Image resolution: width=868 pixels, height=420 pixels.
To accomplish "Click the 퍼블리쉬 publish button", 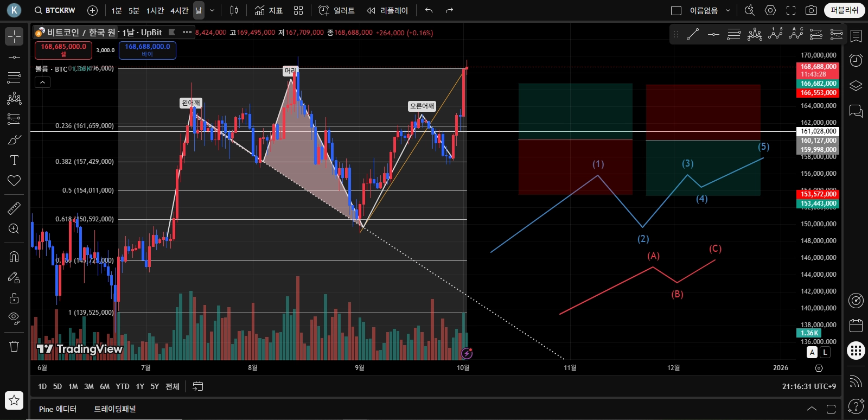I will (x=845, y=10).
